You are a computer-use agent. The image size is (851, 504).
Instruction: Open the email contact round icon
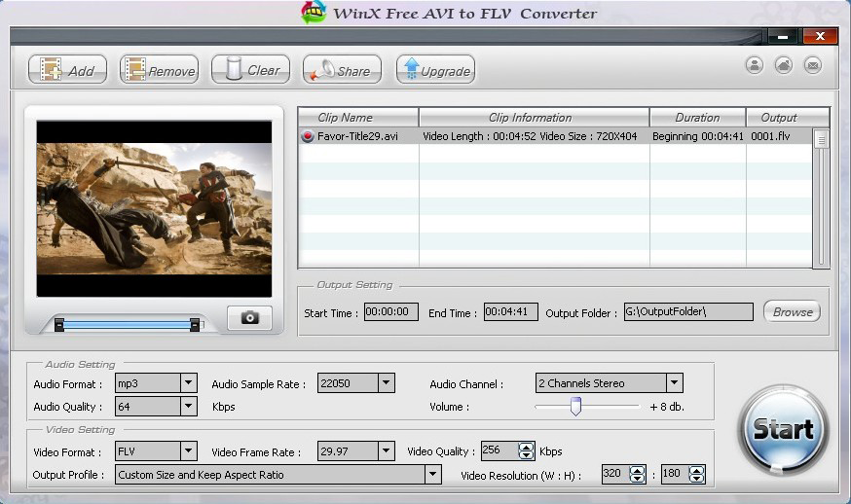pyautogui.click(x=813, y=65)
